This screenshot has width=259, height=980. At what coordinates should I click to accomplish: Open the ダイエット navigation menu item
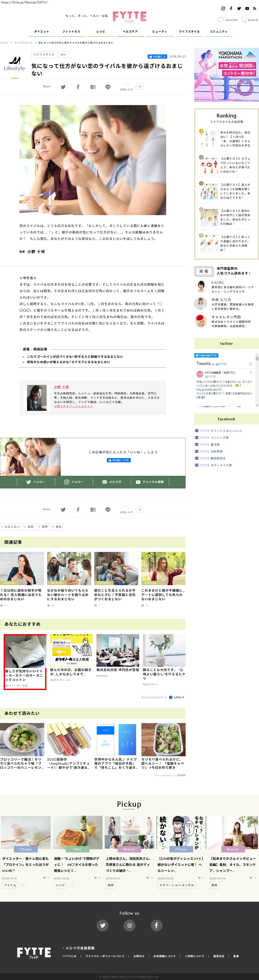41,32
